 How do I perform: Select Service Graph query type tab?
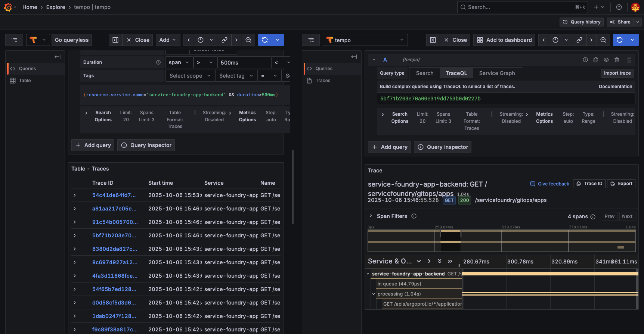pos(497,73)
